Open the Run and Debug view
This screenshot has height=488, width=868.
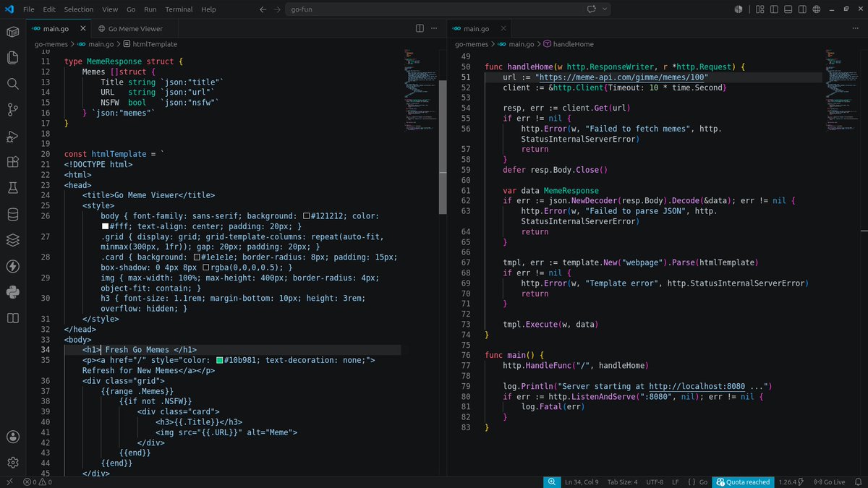(x=12, y=136)
